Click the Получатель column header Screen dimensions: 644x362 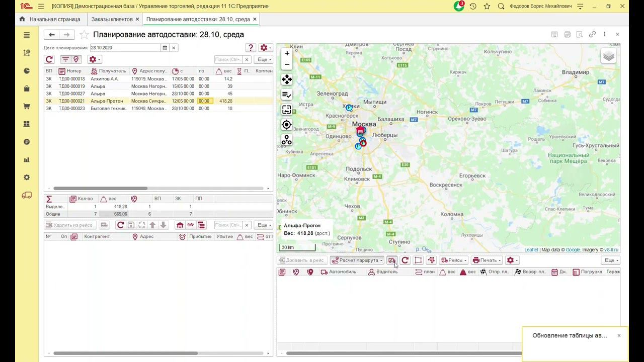(x=112, y=71)
